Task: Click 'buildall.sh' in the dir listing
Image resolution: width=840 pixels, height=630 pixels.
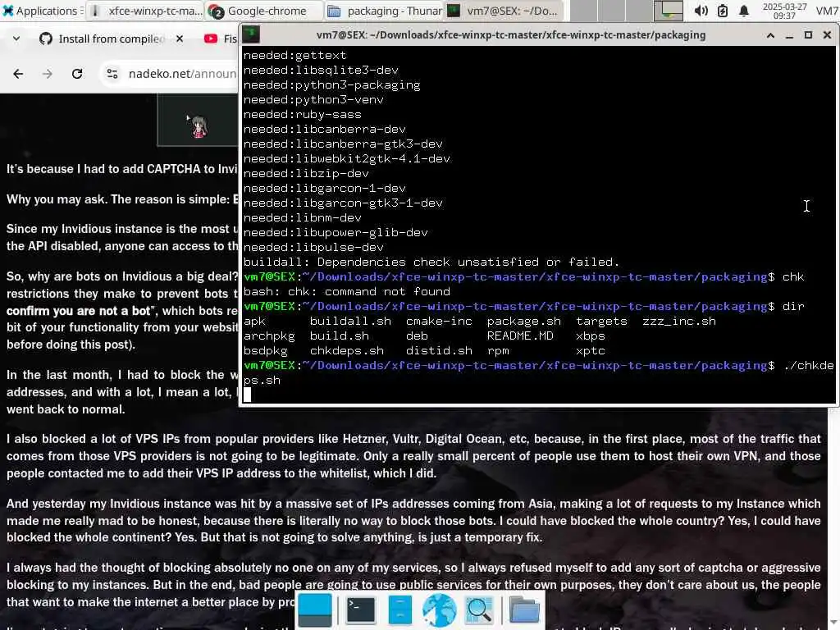Action: point(350,322)
